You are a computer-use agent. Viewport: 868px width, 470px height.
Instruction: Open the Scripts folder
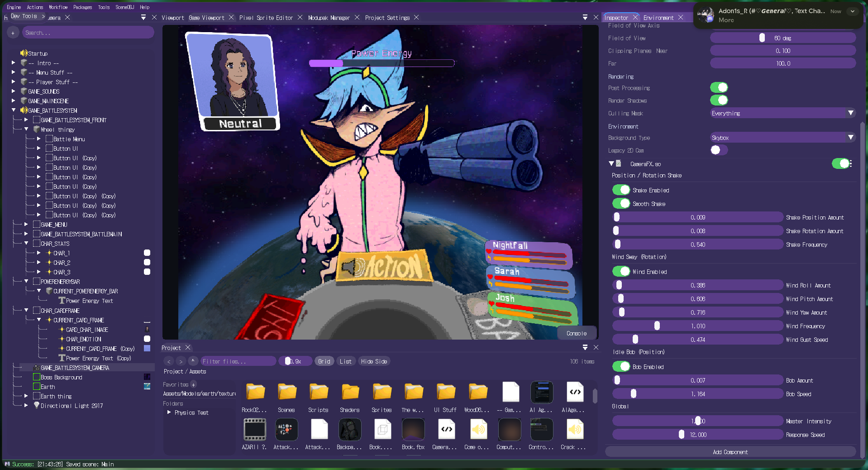pos(319,398)
